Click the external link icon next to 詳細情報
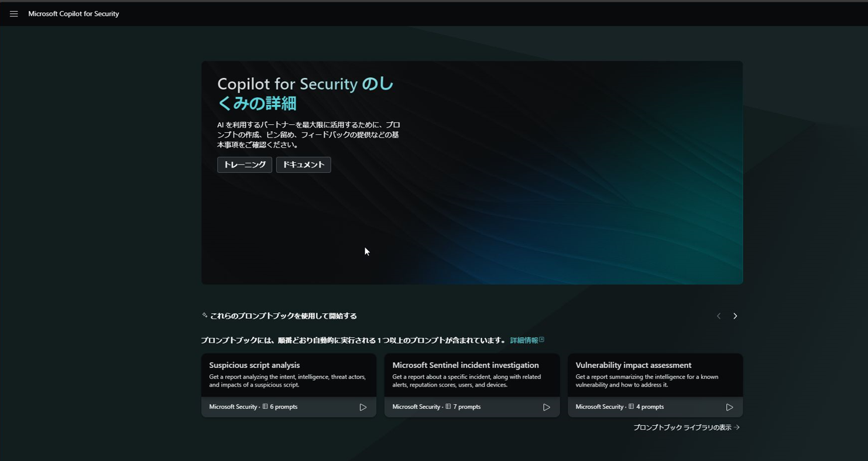868x461 pixels. tap(541, 339)
